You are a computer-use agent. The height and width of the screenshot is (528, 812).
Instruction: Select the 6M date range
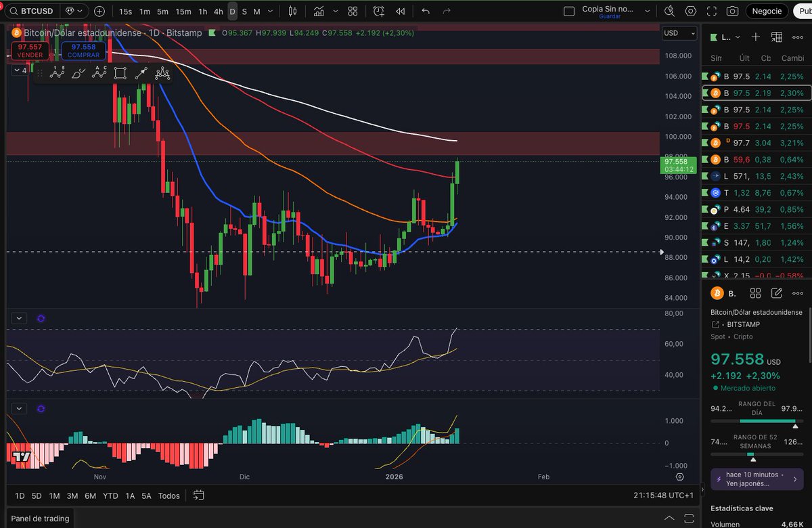coord(90,496)
